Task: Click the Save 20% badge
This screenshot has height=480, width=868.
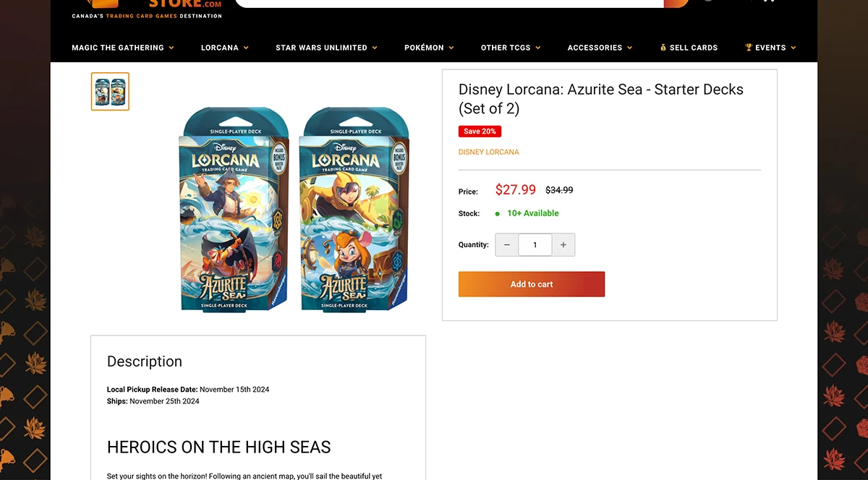Action: tap(480, 132)
